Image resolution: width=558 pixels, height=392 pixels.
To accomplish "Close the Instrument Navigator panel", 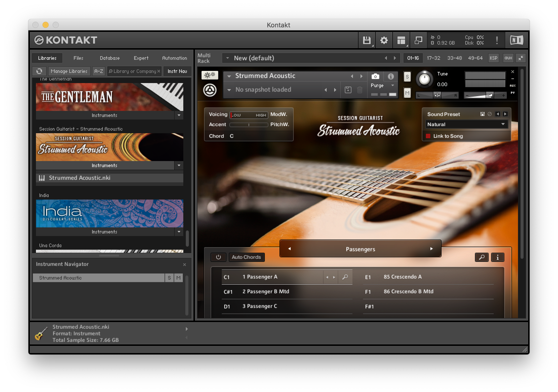I will pos(185,264).
